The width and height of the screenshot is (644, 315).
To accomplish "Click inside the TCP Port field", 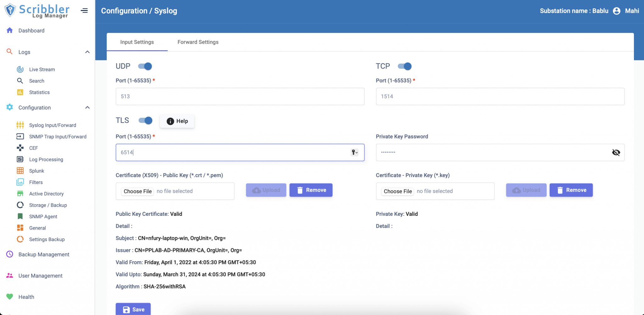I will click(500, 96).
